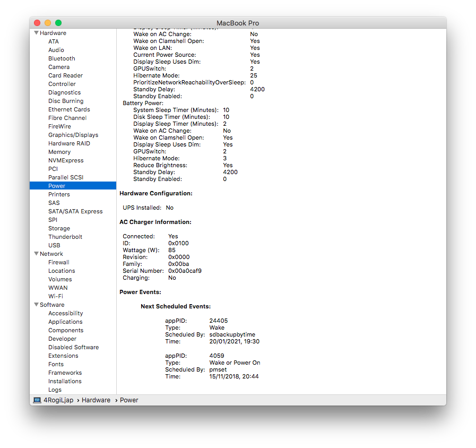This screenshot has width=476, height=448.
Task: Open Graphics/Displays information
Action: pos(73,135)
